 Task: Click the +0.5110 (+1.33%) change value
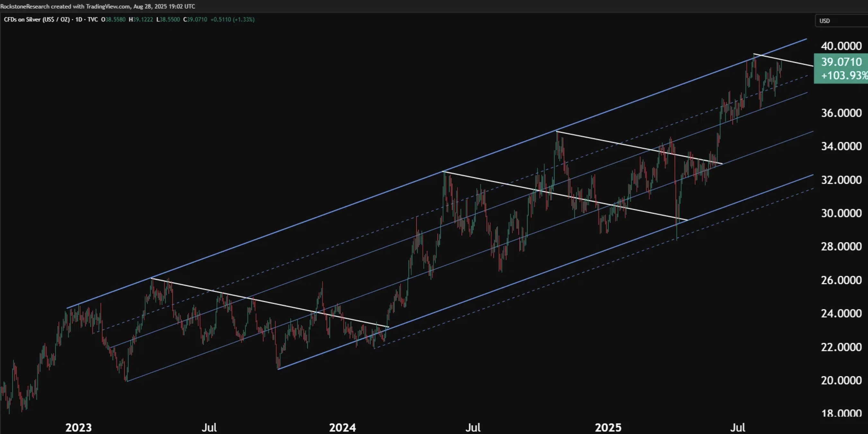[x=232, y=20]
